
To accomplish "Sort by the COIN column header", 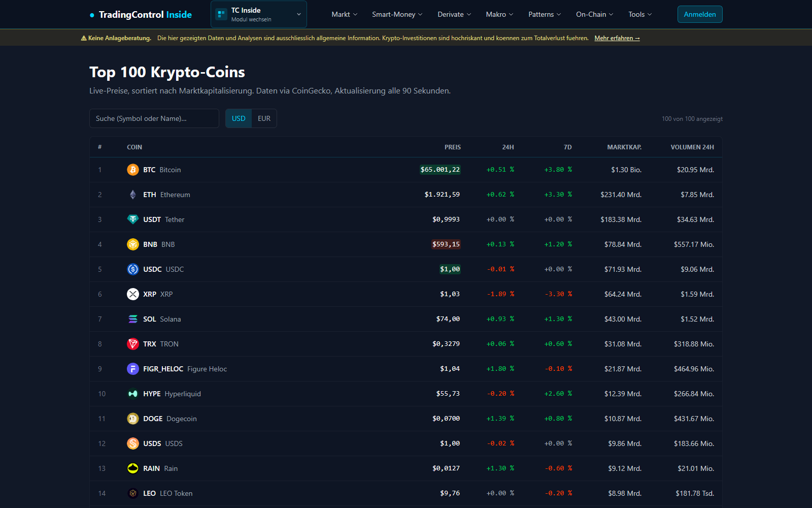I will 134,147.
